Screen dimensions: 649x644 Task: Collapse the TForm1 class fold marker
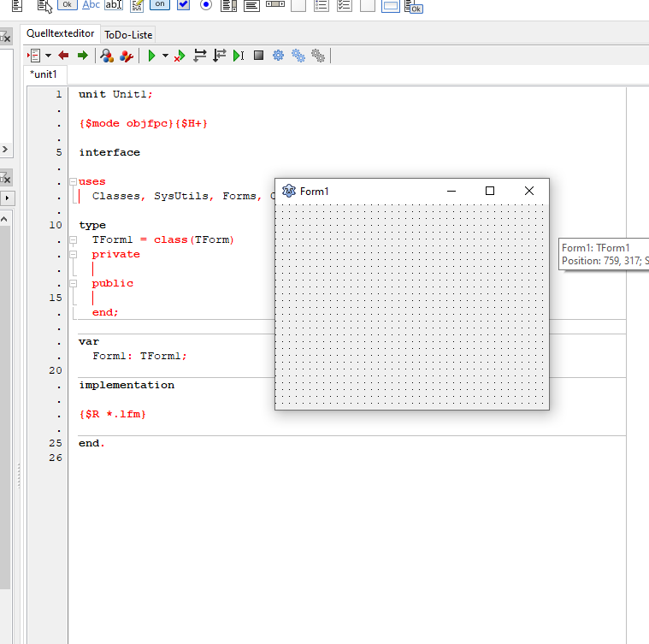74,239
